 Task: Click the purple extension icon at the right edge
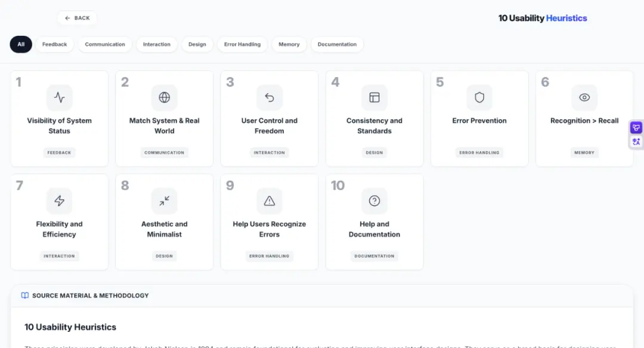(636, 128)
